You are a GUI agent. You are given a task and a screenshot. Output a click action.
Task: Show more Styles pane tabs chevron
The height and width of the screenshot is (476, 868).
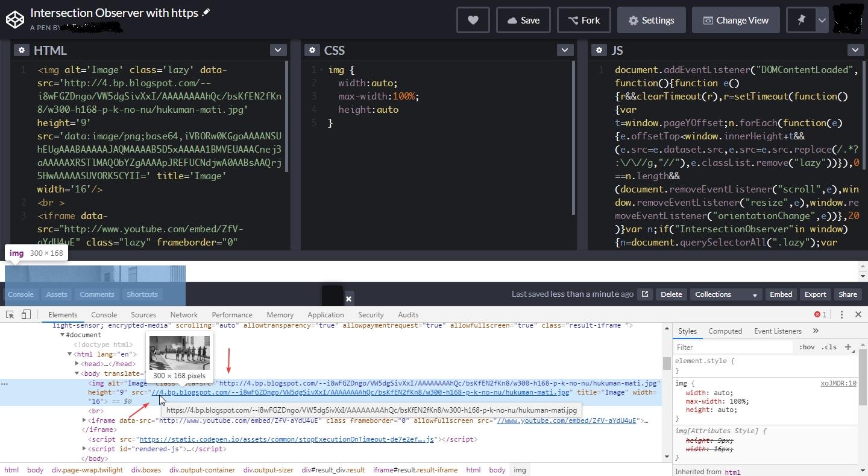[816, 331]
